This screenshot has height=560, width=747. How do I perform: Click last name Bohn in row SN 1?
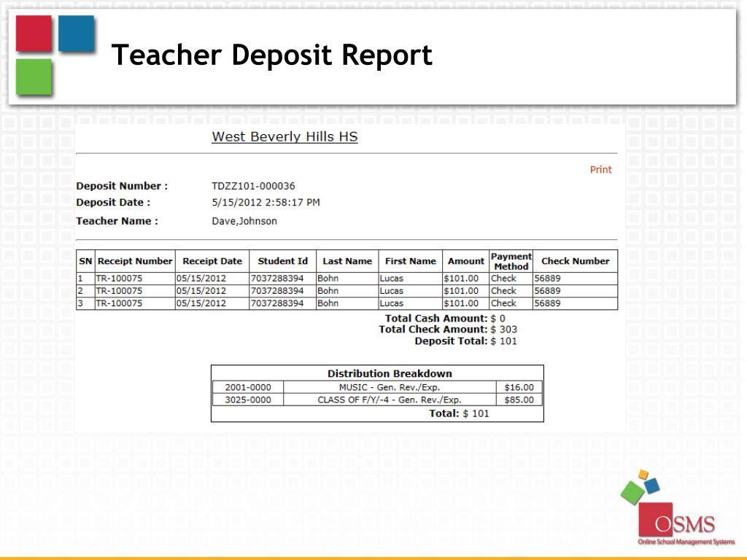pos(328,278)
